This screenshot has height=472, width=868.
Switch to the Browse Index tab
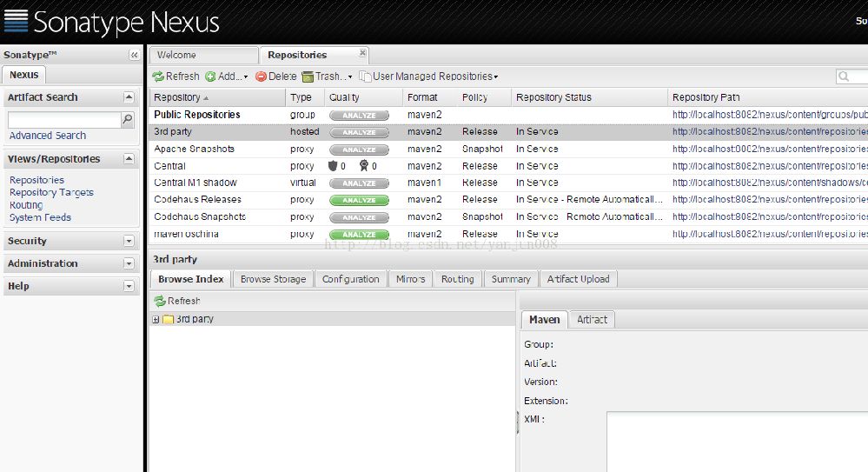click(191, 279)
